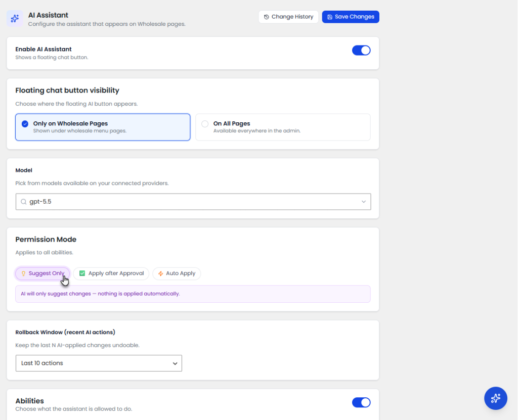Click the Permission Mode heading

pyautogui.click(x=46, y=240)
